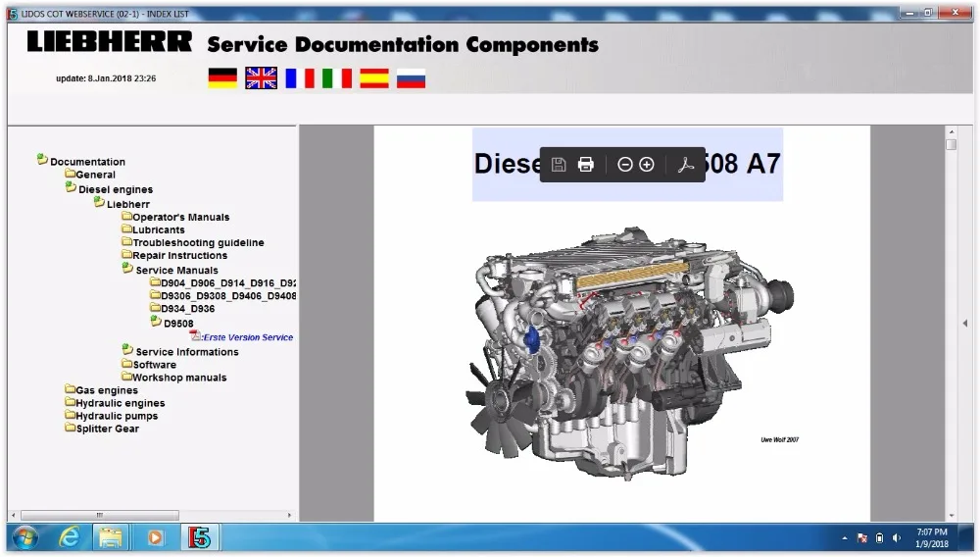Open Windows Explorer from taskbar
980x557 pixels.
click(111, 537)
